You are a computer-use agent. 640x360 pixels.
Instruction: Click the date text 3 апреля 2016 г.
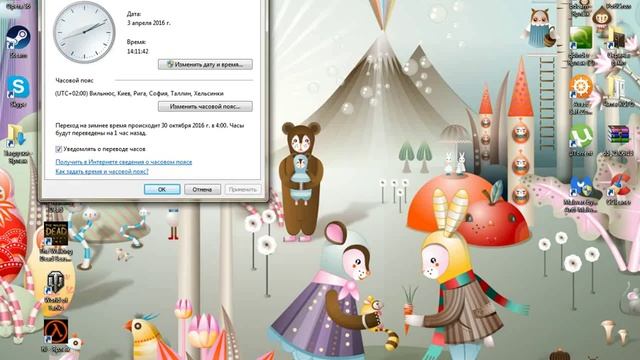(x=149, y=23)
